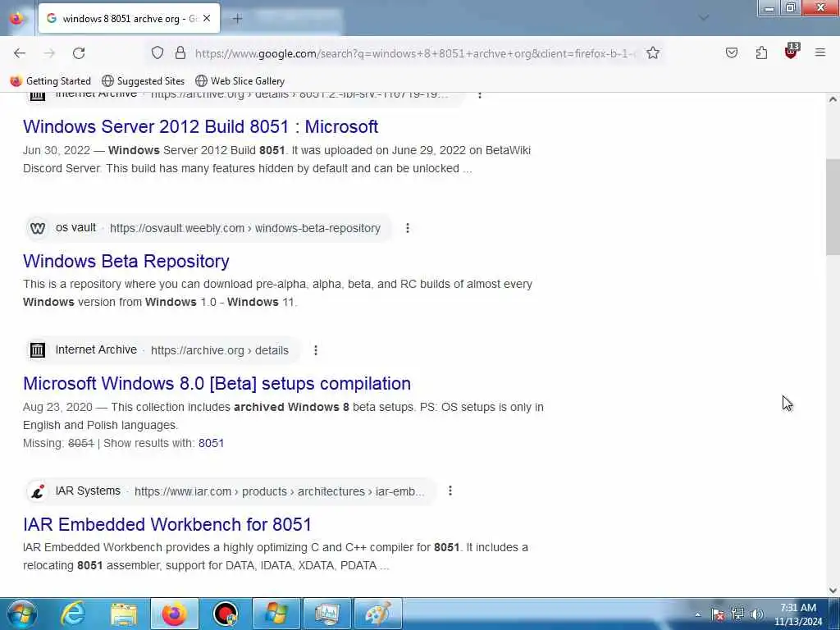This screenshot has height=630, width=840.
Task: Click the page scrollbar up arrow
Action: tap(833, 99)
